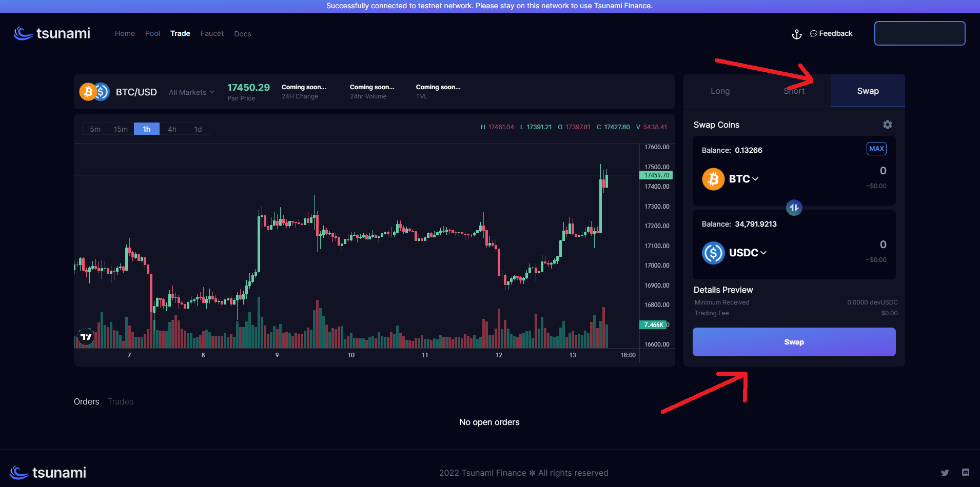Click the 7.466K volume label on the chart
This screenshot has height=487, width=980.
[653, 325]
